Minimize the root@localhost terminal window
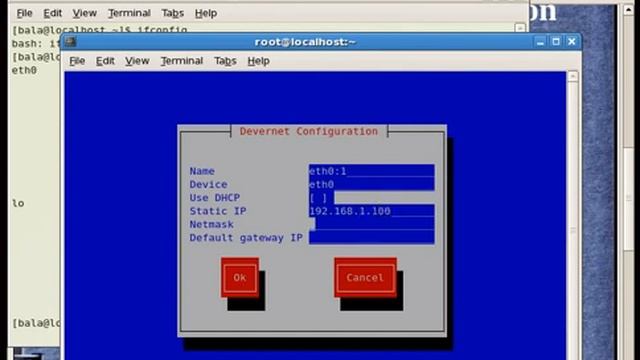Screen dimensions: 640x360 pyautogui.click(x=540, y=42)
